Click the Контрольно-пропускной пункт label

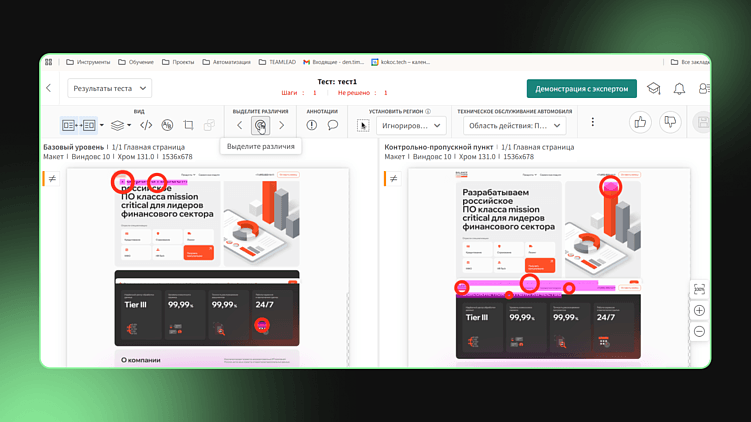(439, 147)
